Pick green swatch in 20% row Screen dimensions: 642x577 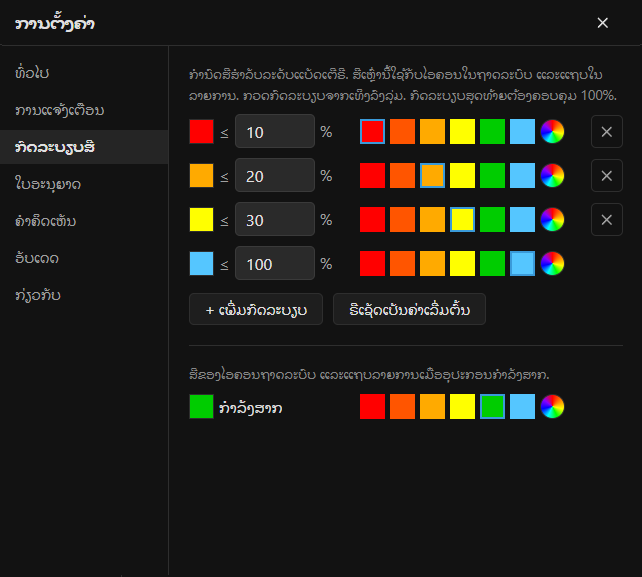tap(493, 175)
